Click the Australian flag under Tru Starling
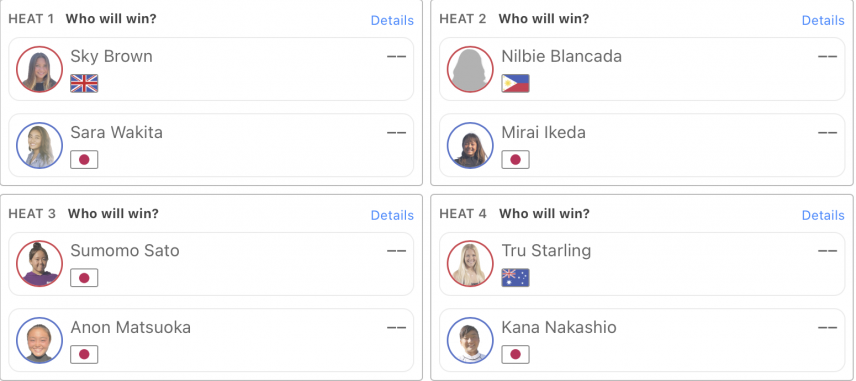 pyautogui.click(x=515, y=278)
